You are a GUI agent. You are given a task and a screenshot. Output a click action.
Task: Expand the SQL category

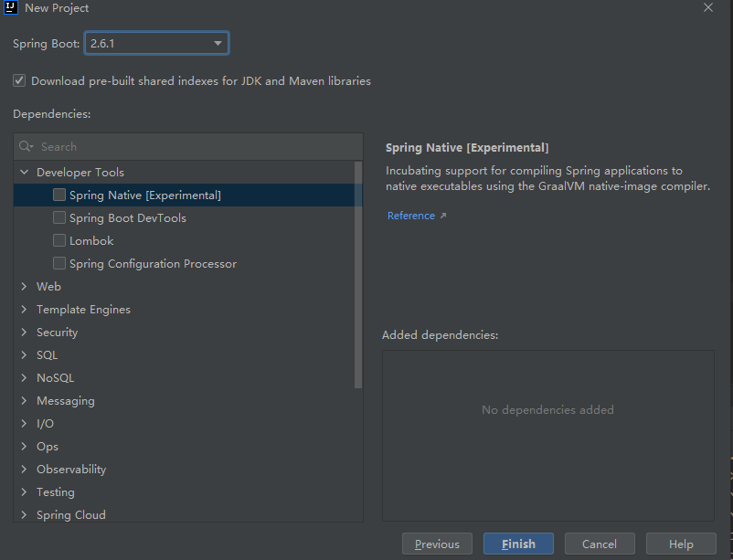tap(25, 354)
